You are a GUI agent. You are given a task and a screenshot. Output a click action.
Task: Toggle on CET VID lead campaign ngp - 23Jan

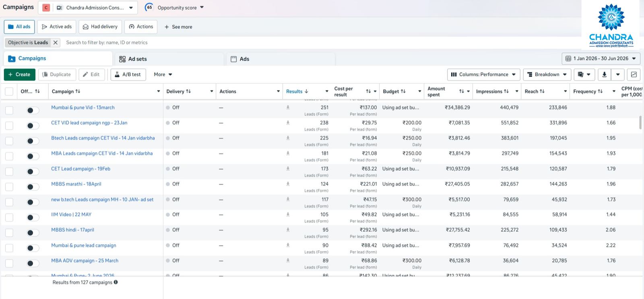point(33,126)
